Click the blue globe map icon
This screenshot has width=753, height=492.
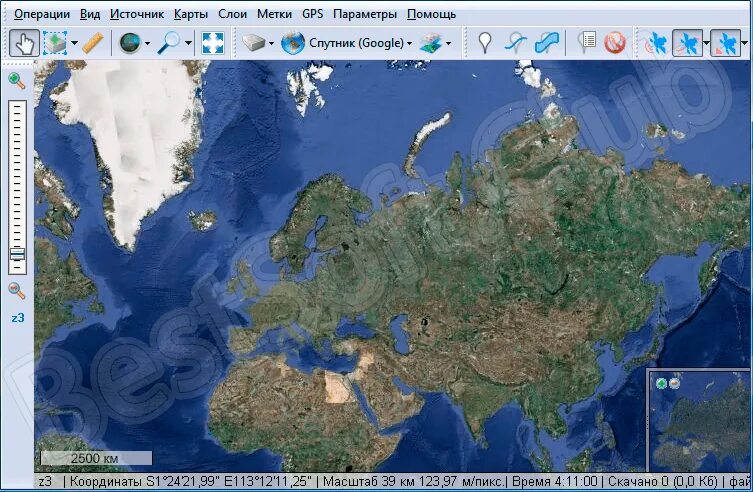coord(293,43)
